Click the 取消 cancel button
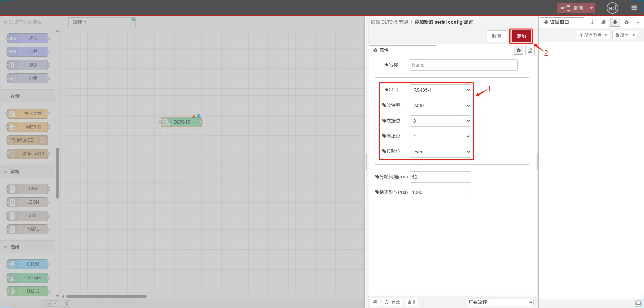Screen dimensions: 644x308 496,36
